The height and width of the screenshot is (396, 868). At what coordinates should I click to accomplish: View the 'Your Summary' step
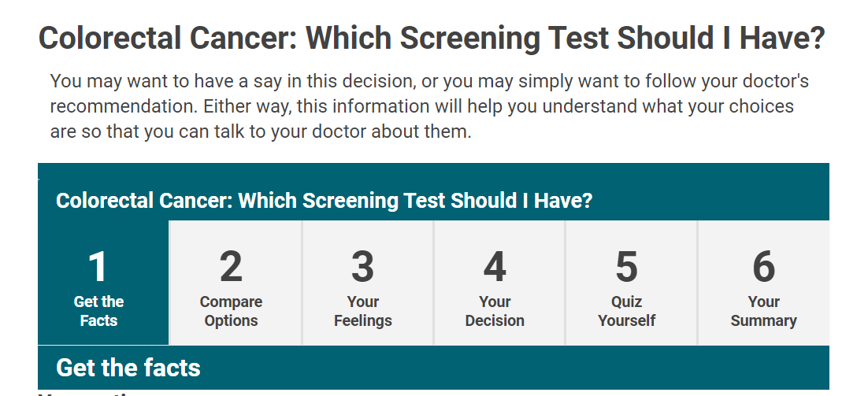coord(763,311)
